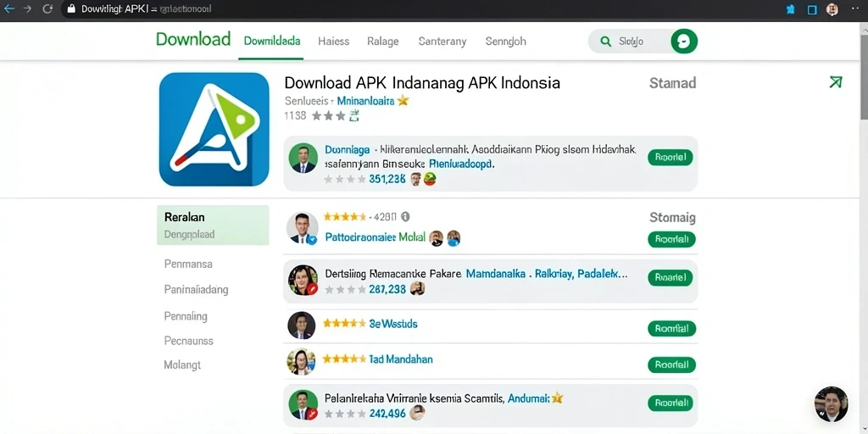The width and height of the screenshot is (868, 434).
Task: Click the browser address bar text
Action: coord(146,9)
